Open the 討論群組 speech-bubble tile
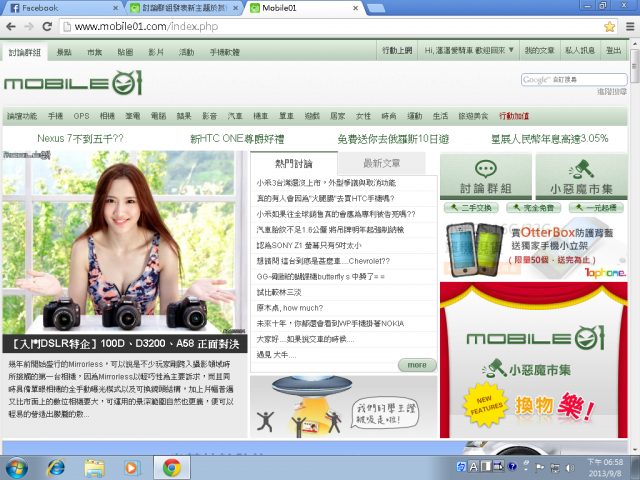Image resolution: width=640 pixels, height=480 pixels. [x=486, y=176]
